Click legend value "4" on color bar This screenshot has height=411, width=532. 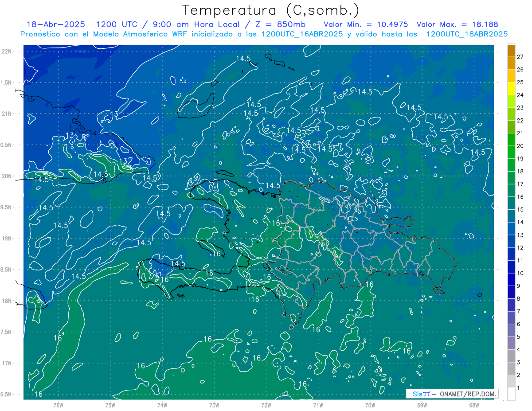coord(519,350)
